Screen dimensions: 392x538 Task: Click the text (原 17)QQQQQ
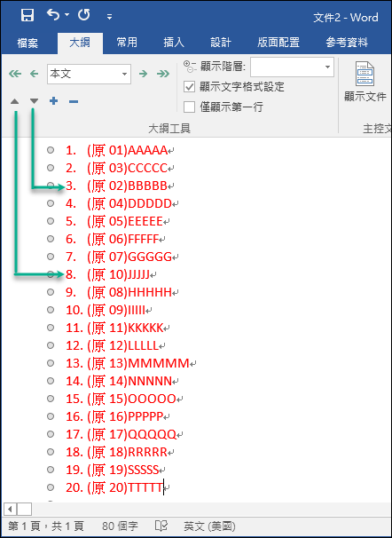(x=131, y=434)
